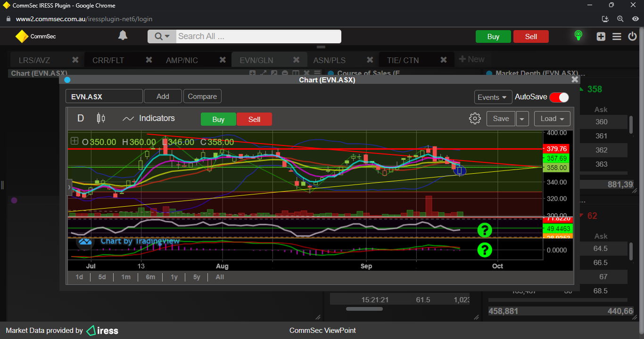644x339 pixels.
Task: Toggle the AutoSave switch
Action: [559, 97]
